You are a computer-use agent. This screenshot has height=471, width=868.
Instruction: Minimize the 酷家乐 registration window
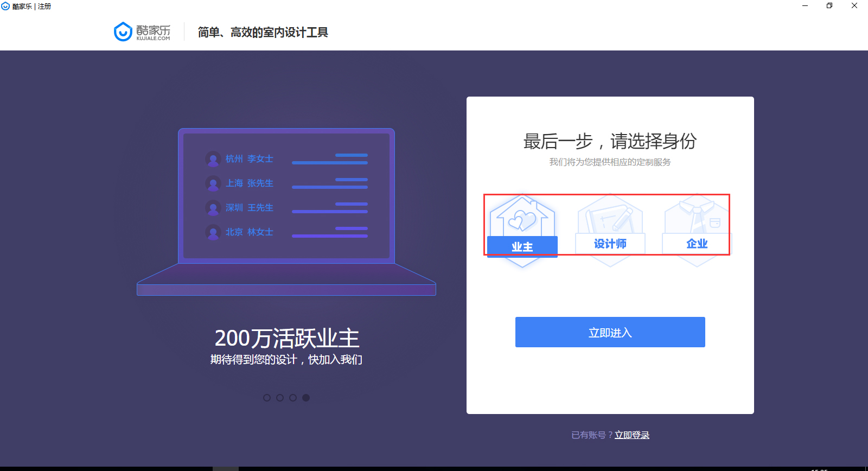pyautogui.click(x=805, y=6)
